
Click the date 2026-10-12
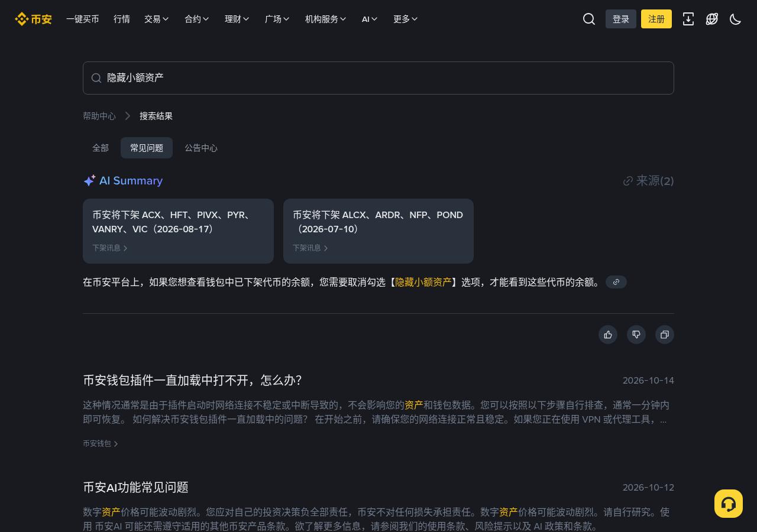(x=648, y=488)
